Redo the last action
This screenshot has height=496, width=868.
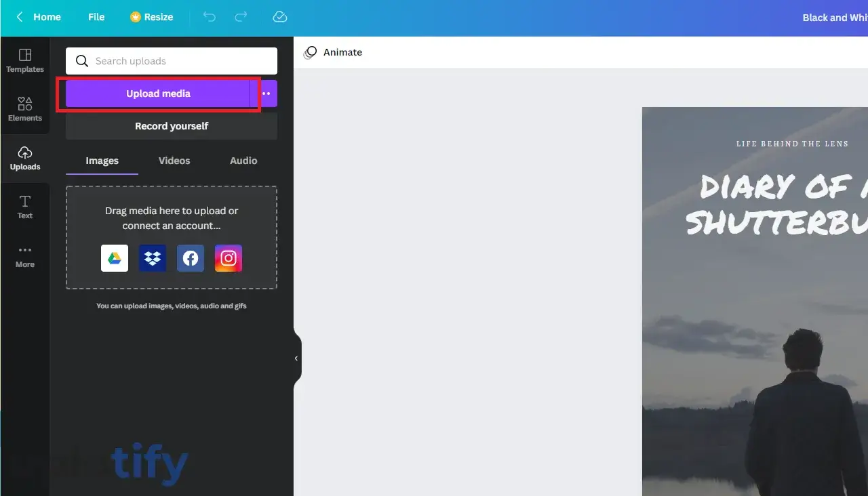pos(241,17)
